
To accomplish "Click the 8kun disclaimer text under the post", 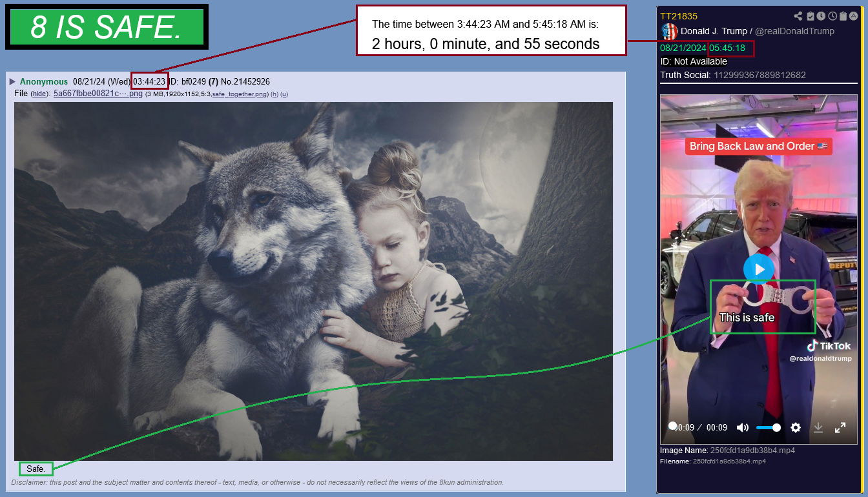I will tap(257, 482).
